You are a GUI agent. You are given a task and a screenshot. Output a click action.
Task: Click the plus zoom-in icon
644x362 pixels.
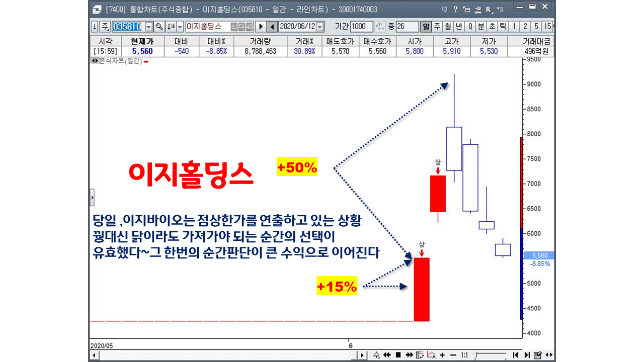pos(442,355)
